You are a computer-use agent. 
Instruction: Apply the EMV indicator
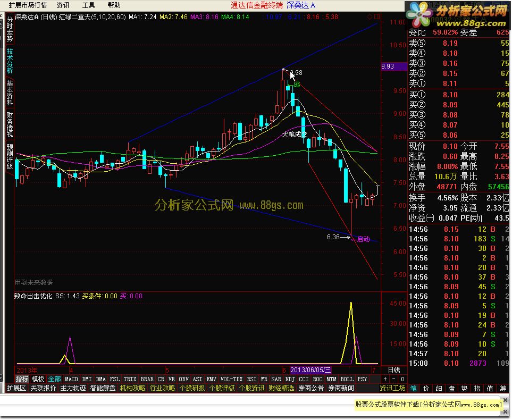[212, 379]
